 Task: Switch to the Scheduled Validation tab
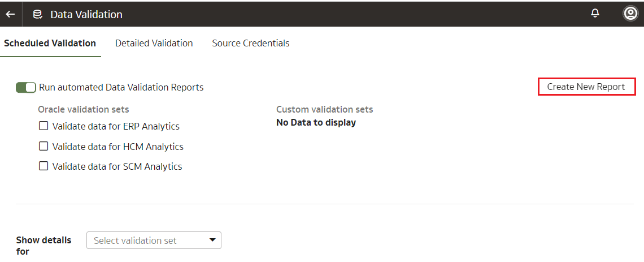(50, 43)
